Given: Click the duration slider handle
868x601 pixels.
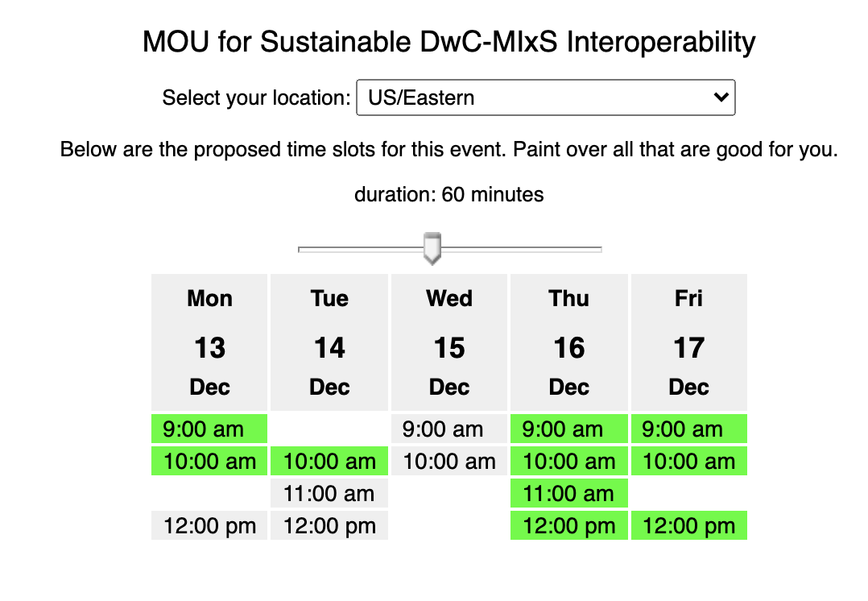Looking at the screenshot, I should [x=432, y=247].
